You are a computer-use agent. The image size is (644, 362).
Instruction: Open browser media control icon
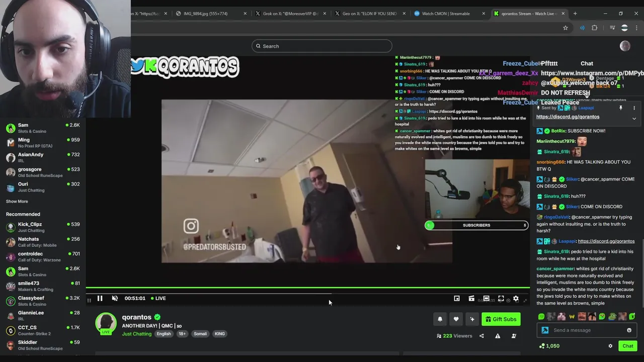tap(612, 28)
